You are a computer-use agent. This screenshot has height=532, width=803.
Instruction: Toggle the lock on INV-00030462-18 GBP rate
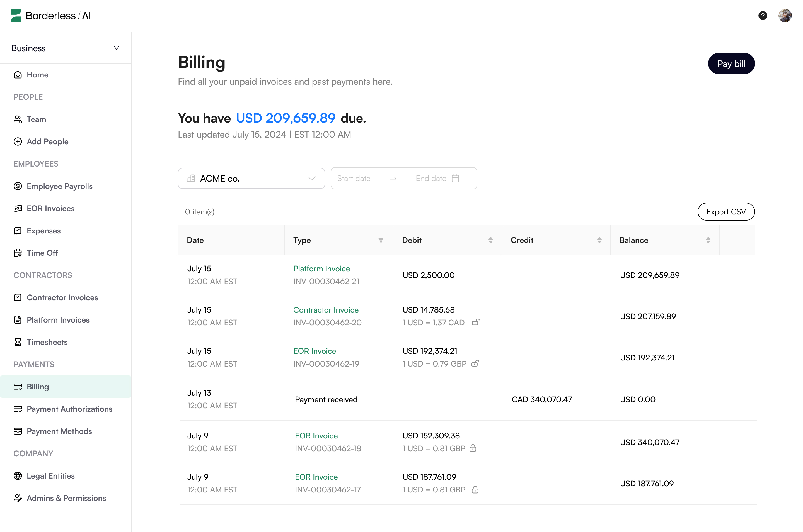[473, 448]
